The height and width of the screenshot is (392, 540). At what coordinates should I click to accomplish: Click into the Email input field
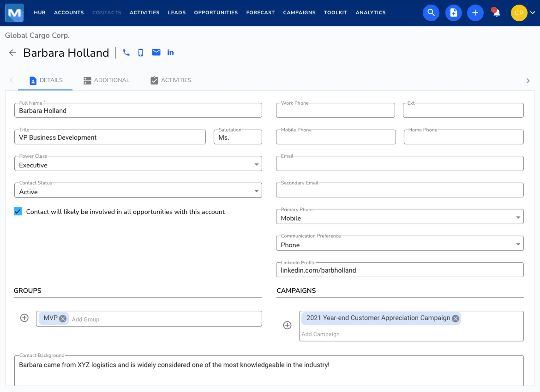tap(400, 164)
